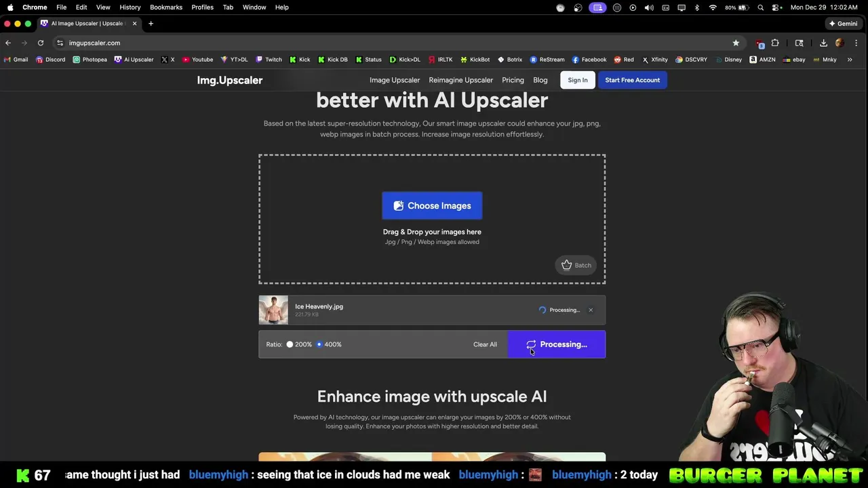Open the Youtube bookmark
Screen dimensions: 868x488
point(197,60)
